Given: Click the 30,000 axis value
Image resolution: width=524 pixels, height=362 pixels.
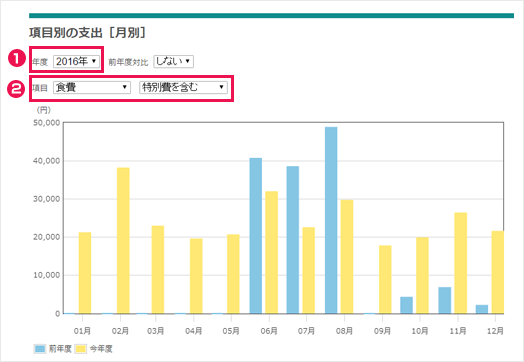Looking at the screenshot, I should point(47,199).
